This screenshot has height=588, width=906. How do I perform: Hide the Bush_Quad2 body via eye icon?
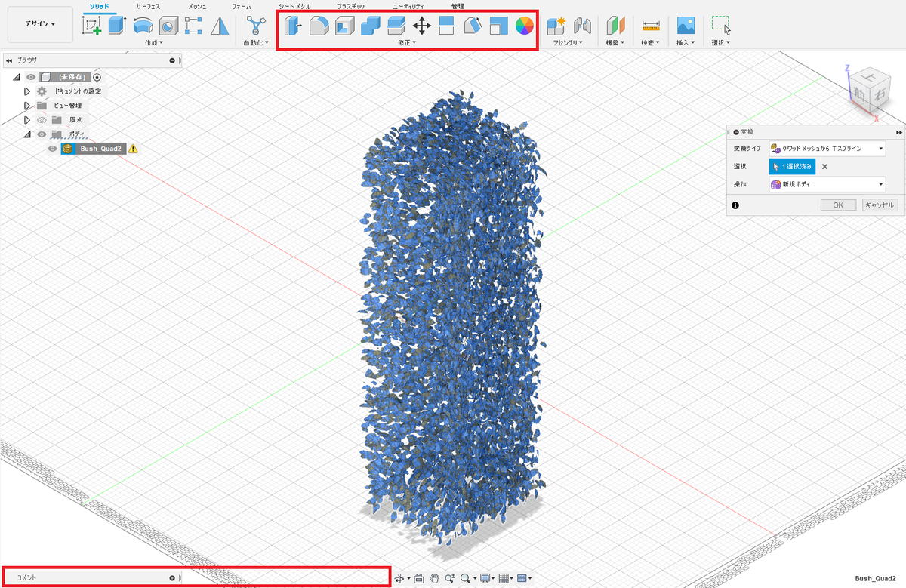pyautogui.click(x=53, y=149)
